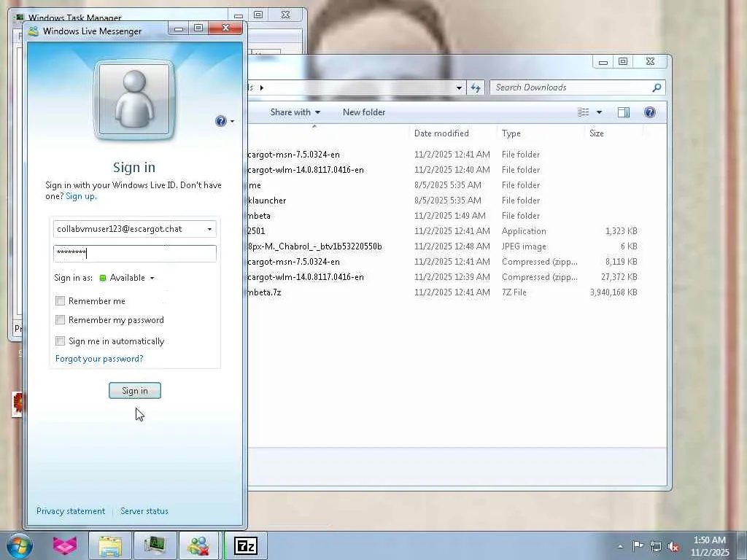Click the Search Downloads box
The width and height of the screenshot is (747, 560).
click(x=572, y=87)
